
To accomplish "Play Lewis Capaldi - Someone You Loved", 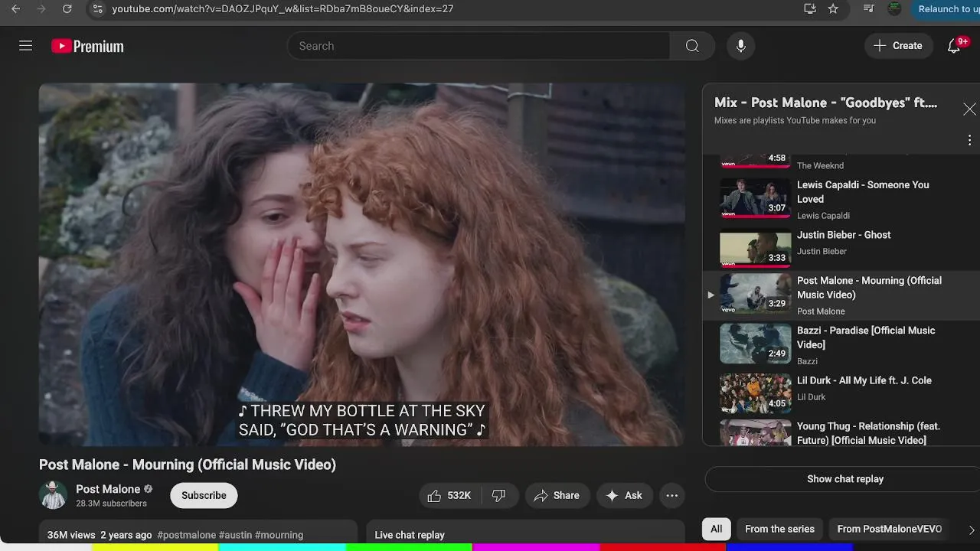I will pyautogui.click(x=841, y=200).
